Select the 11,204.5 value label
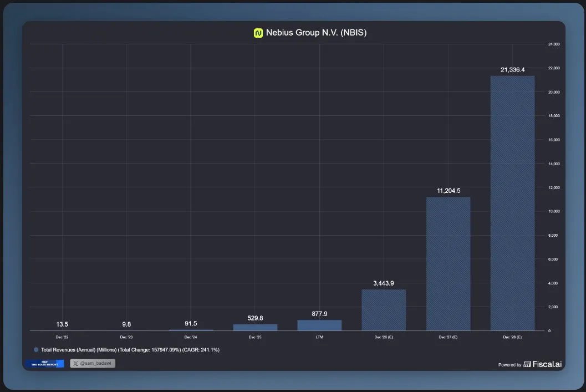 click(x=449, y=191)
